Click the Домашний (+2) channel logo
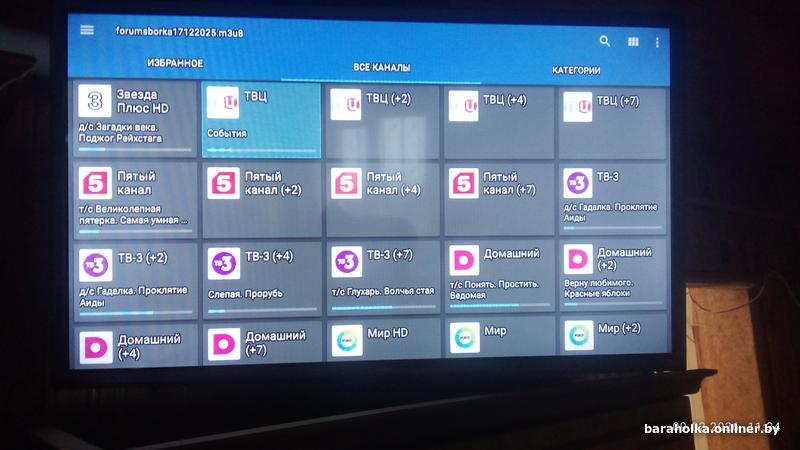Viewport: 800px width, 450px height. coord(579,259)
